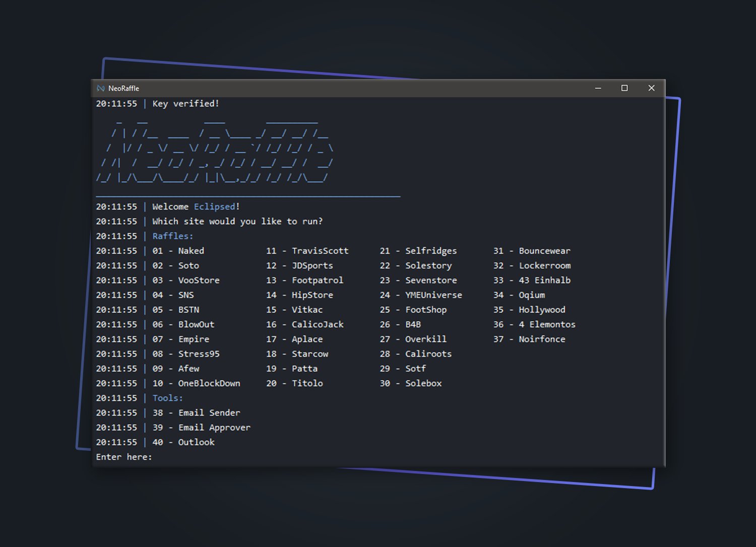Click the '05 - BSTN' raffle entry
The width and height of the screenshot is (756, 547).
[x=175, y=310]
